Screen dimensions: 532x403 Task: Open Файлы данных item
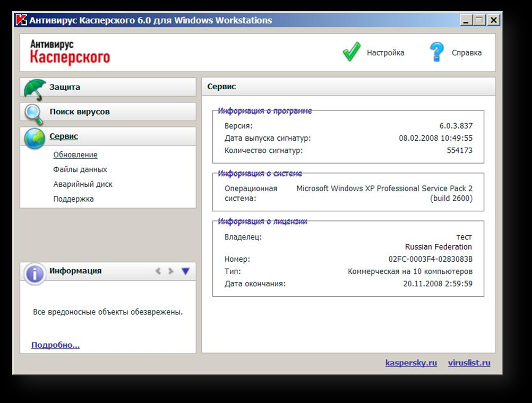click(x=80, y=169)
